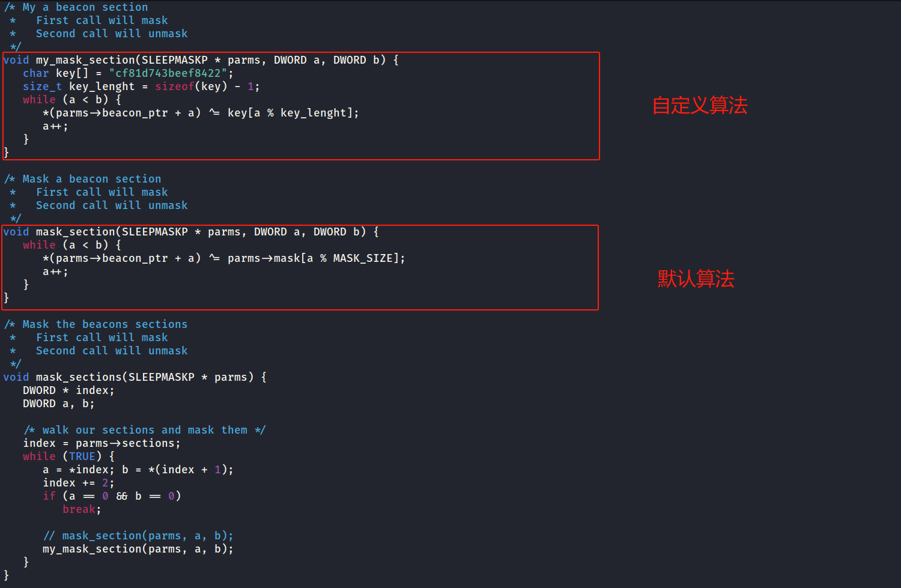901x588 pixels.
Task: Click the red "自定义算法" annotation label
Action: click(x=700, y=106)
